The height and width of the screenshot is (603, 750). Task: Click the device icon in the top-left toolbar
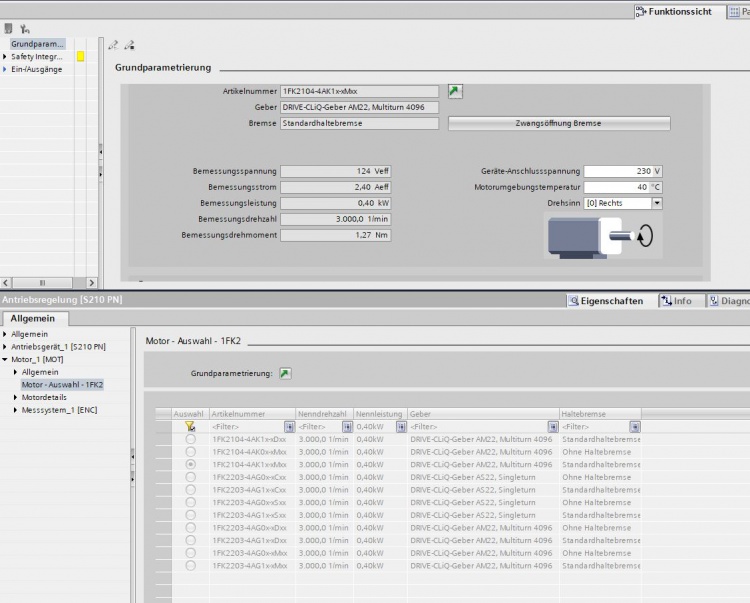[x=8, y=29]
